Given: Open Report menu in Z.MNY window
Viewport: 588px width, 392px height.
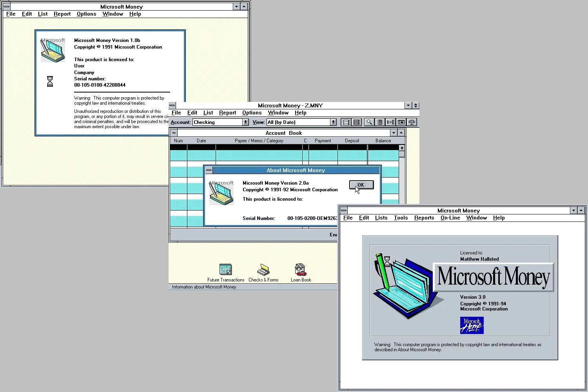Looking at the screenshot, I should point(228,113).
